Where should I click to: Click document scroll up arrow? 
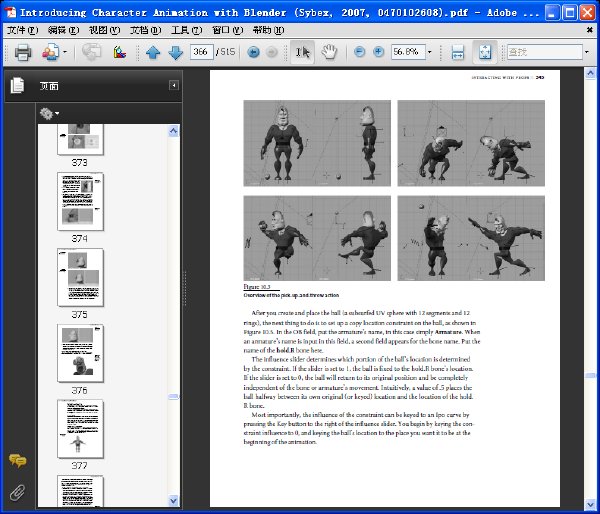[x=590, y=73]
